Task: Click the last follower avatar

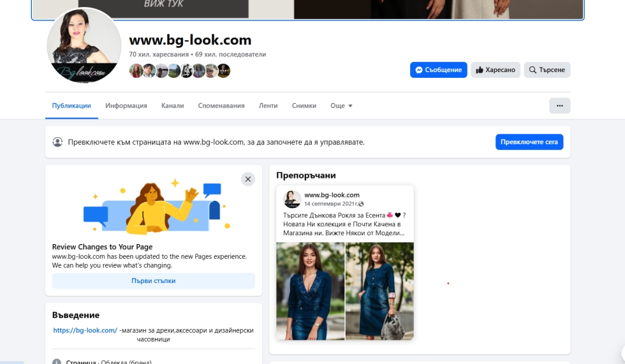Action: point(224,71)
